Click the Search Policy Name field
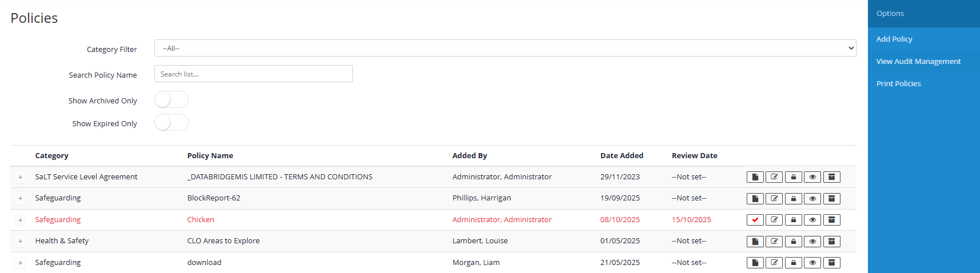Image resolution: width=980 pixels, height=273 pixels. 253,74
